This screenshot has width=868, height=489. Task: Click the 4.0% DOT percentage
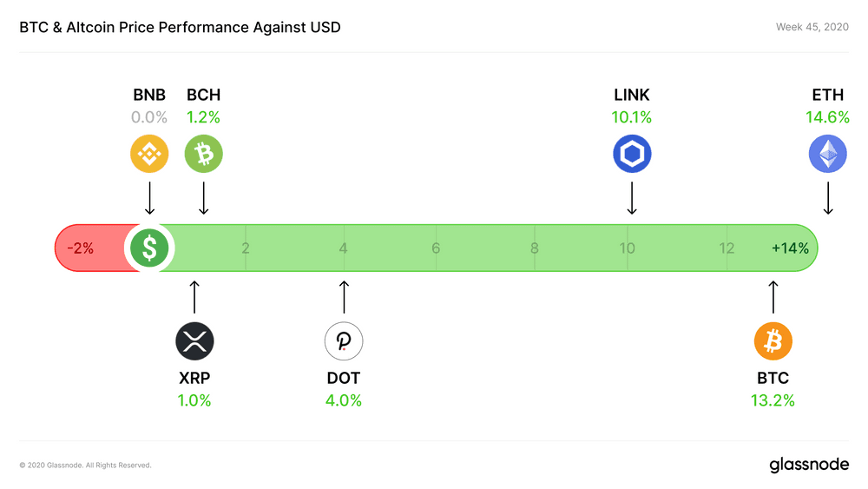point(344,400)
